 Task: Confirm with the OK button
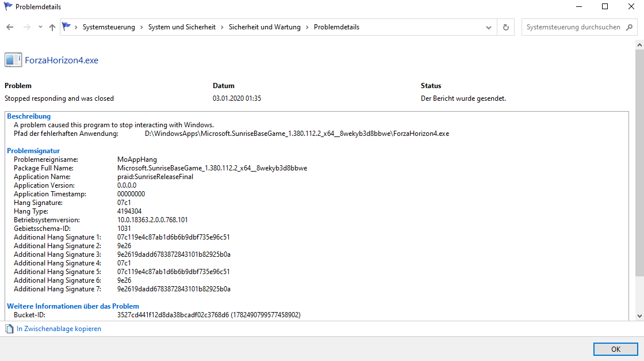tap(616, 349)
